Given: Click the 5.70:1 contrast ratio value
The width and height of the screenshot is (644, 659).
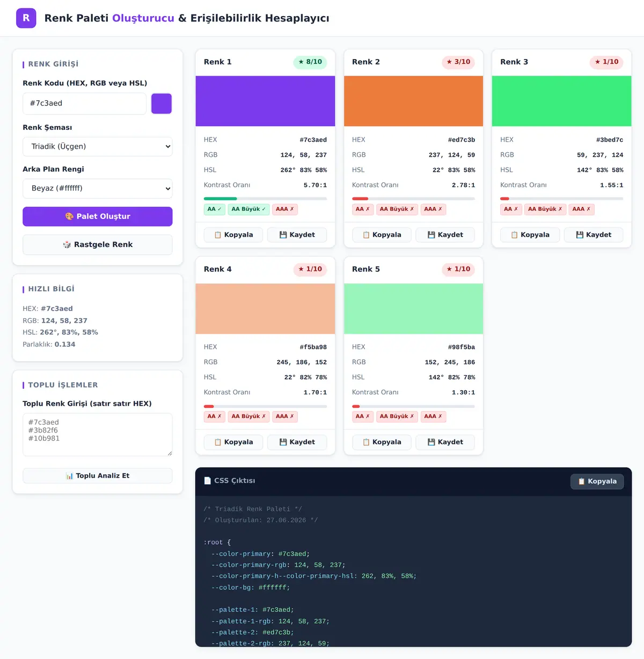Looking at the screenshot, I should coord(315,185).
